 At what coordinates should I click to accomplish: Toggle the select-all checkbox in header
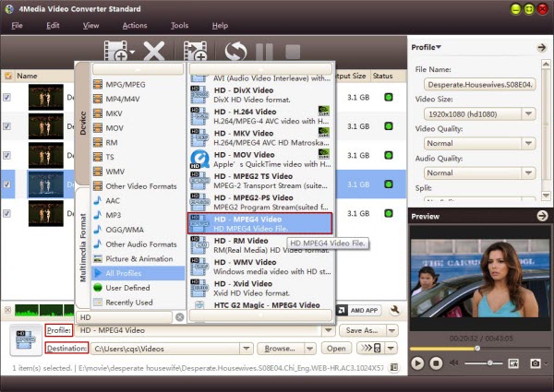point(7,76)
